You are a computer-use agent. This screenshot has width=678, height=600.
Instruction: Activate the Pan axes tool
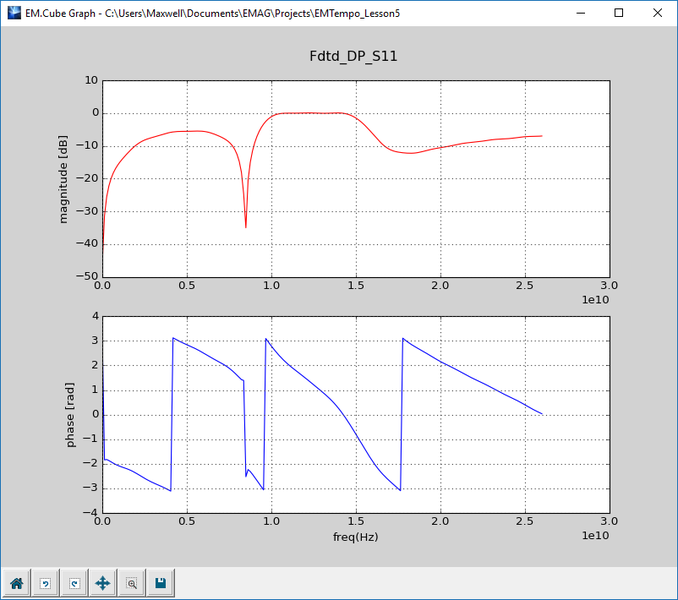pyautogui.click(x=103, y=582)
